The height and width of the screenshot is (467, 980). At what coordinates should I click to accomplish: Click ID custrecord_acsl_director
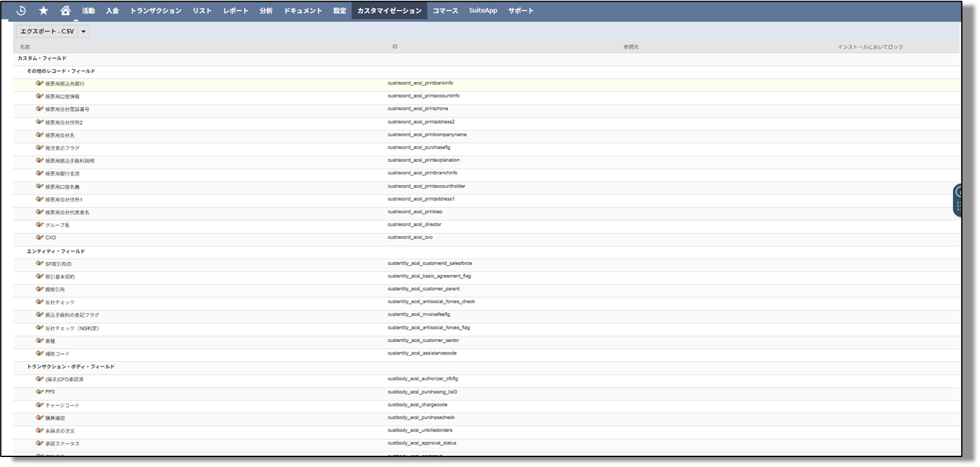[x=415, y=224]
